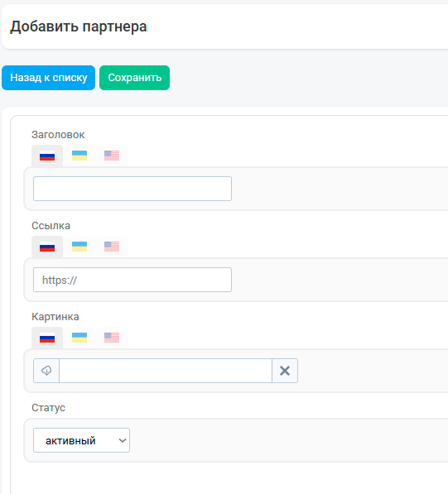Select Russian flag tab under Ссылка
The height and width of the screenshot is (494, 448).
click(47, 247)
